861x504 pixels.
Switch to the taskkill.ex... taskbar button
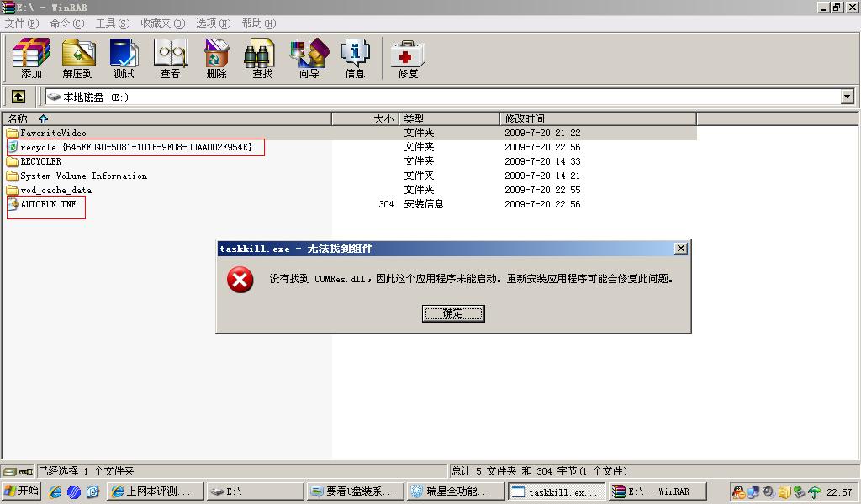[557, 491]
